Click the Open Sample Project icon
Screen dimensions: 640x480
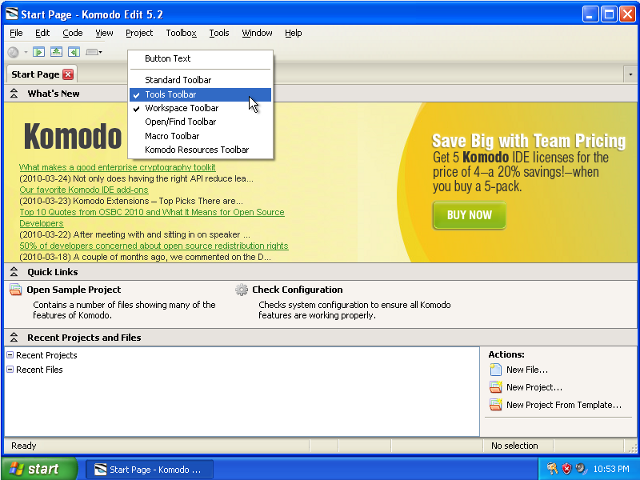tap(16, 290)
